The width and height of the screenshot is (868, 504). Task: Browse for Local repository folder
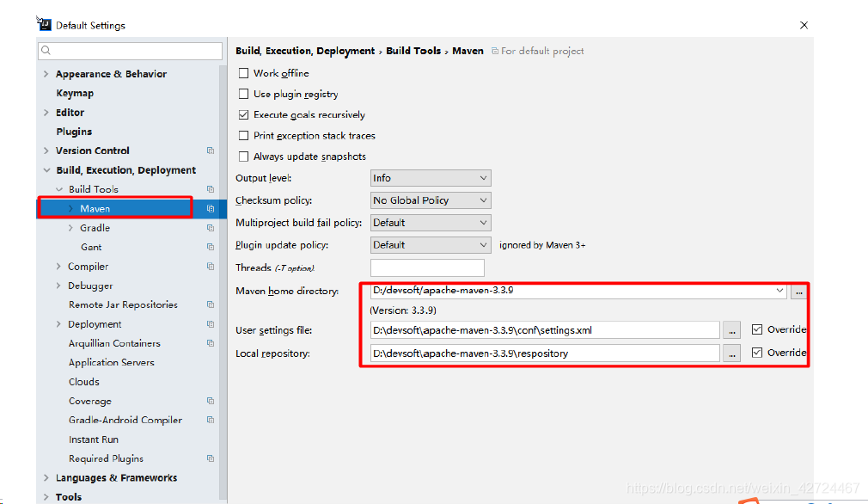[732, 353]
